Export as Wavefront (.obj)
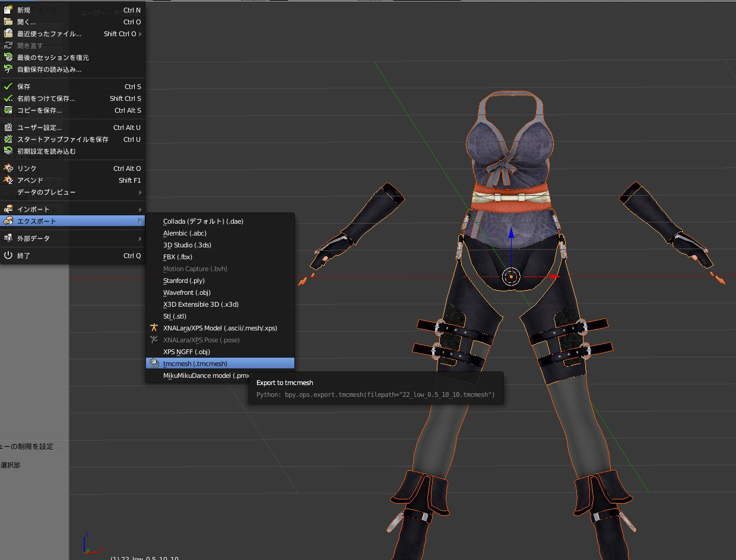The height and width of the screenshot is (560, 736). coord(220,292)
